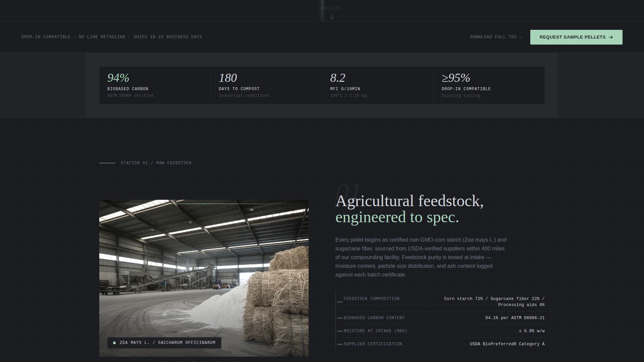The height and width of the screenshot is (362, 644).
Task: Open the PROCESS navigation item
Action: pyautogui.click(x=331, y=8)
